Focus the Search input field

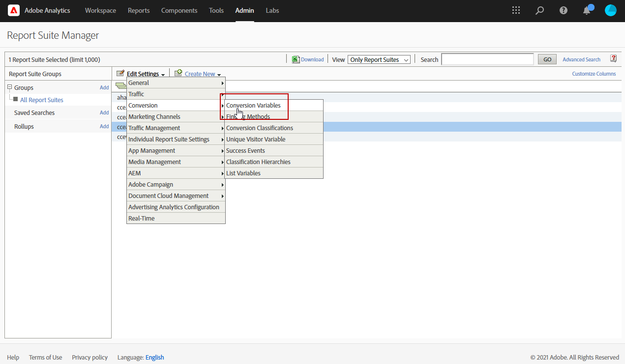(487, 59)
